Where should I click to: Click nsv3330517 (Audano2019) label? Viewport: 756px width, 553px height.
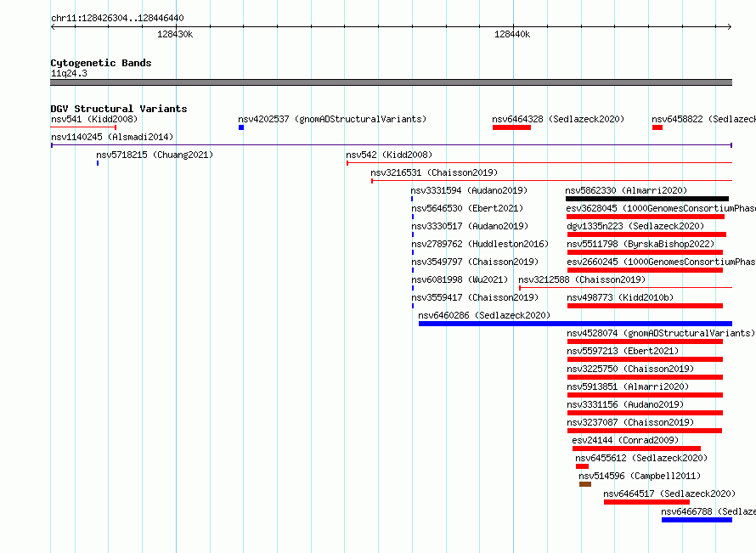coord(470,226)
